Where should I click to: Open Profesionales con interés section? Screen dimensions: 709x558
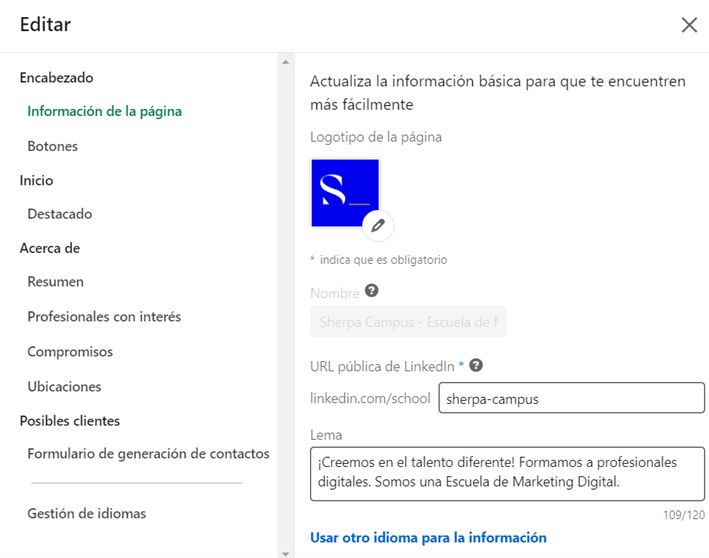tap(104, 317)
